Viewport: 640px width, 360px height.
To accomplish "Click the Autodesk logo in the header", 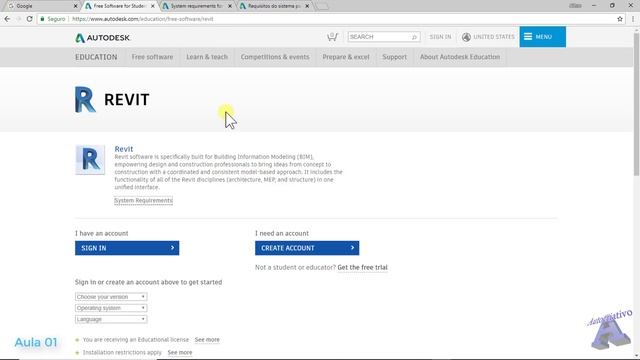I will [103, 38].
